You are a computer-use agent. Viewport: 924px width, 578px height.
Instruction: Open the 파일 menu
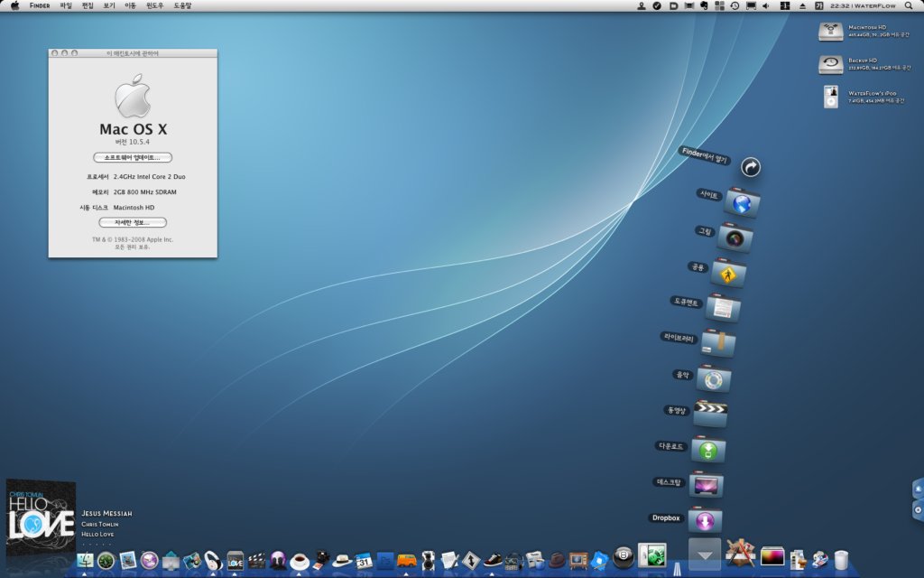(66, 6)
